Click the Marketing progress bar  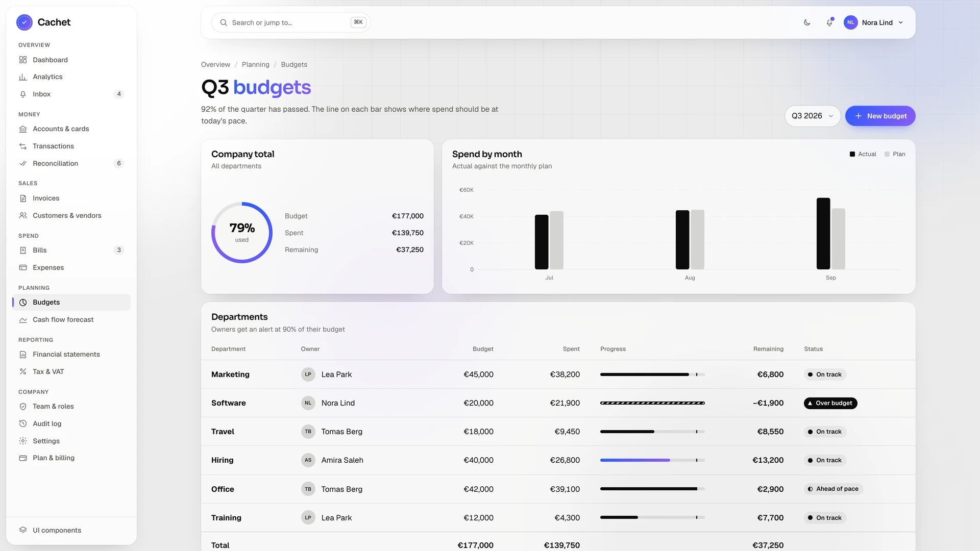tap(652, 374)
